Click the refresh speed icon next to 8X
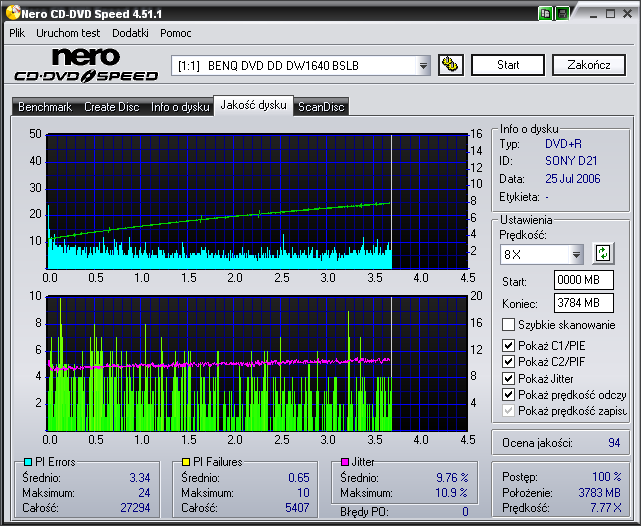Image resolution: width=641 pixels, height=526 pixels. (603, 253)
